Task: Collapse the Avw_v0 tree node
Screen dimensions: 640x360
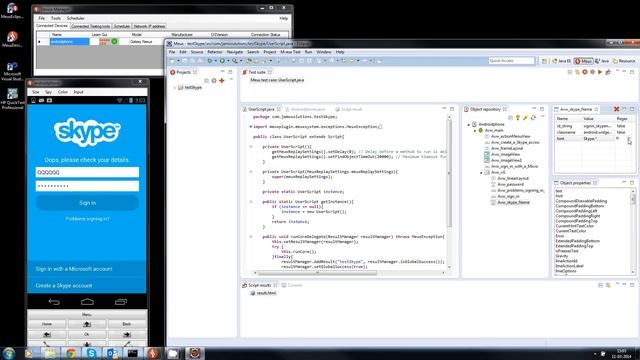Action: click(481, 172)
